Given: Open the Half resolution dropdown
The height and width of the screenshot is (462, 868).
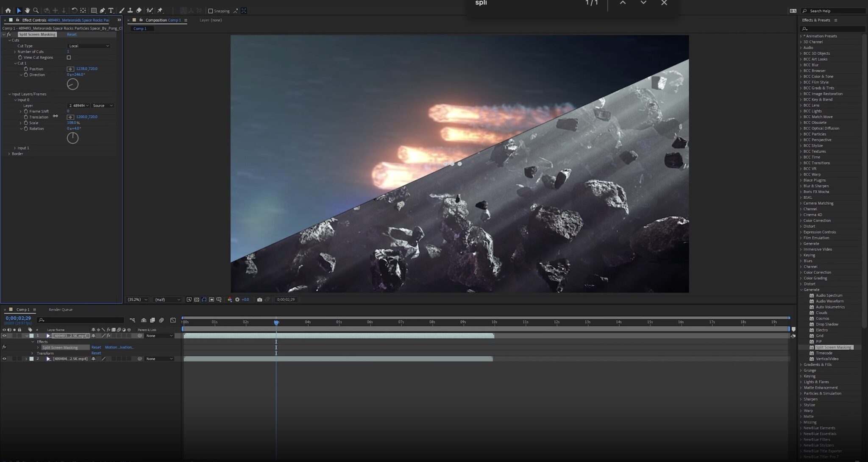Looking at the screenshot, I should tap(167, 300).
